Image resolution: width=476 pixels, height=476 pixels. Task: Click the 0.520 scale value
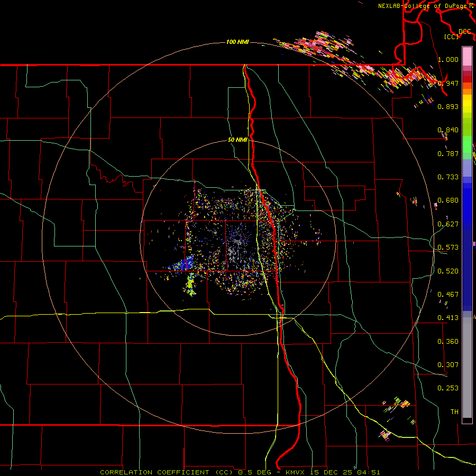(x=448, y=271)
